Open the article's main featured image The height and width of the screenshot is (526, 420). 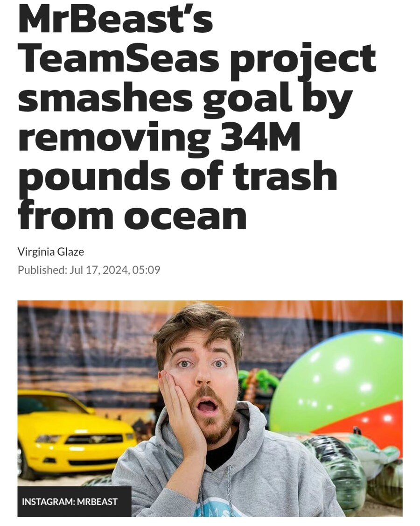[x=210, y=408]
